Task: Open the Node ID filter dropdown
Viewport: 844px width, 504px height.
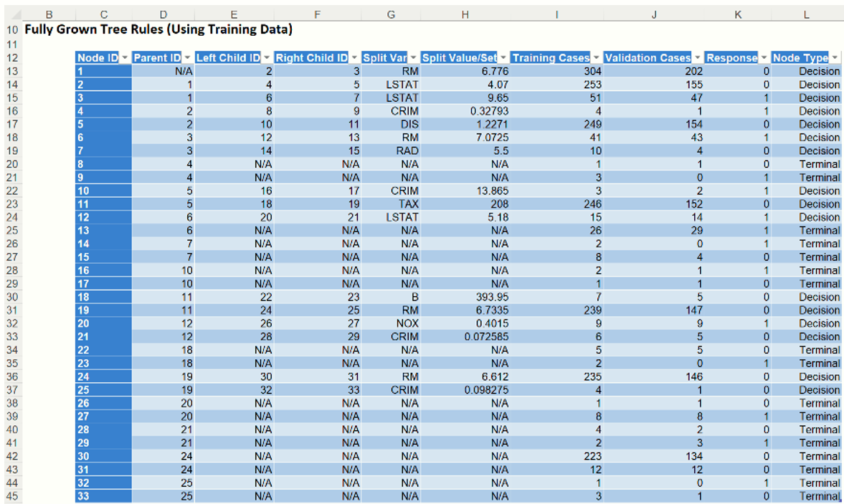Action: click(125, 58)
